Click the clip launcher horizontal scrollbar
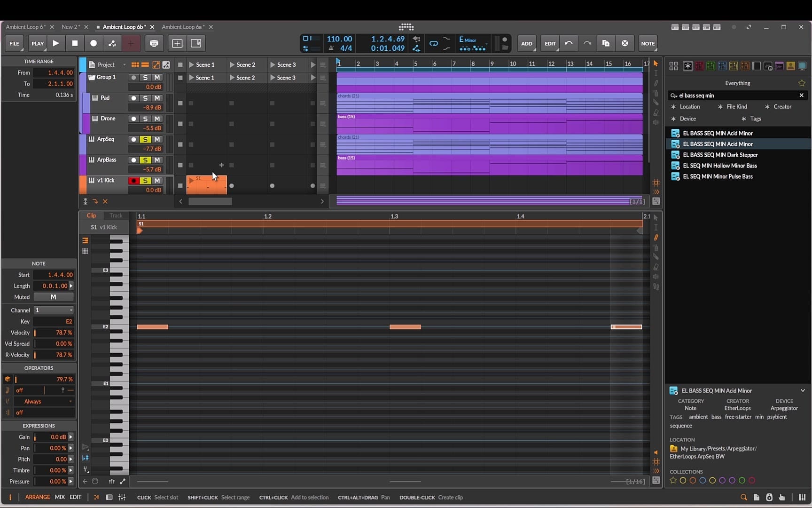Viewport: 812px width, 508px height. tap(210, 201)
